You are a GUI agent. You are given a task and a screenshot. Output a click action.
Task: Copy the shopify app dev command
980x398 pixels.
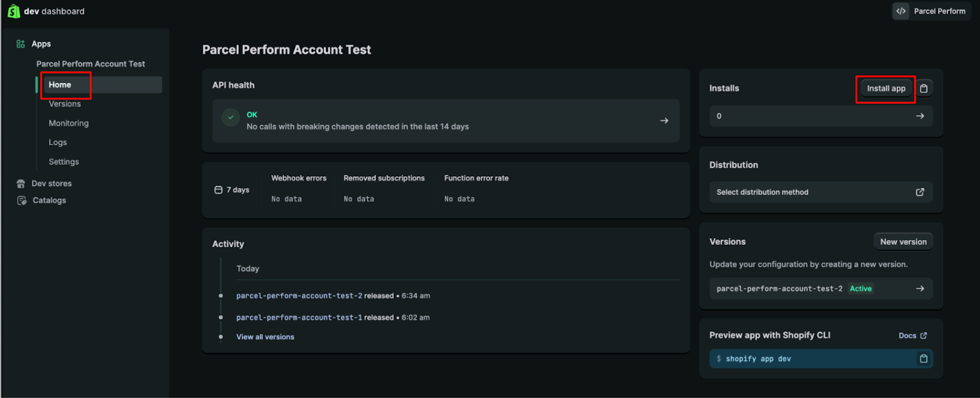coord(924,359)
